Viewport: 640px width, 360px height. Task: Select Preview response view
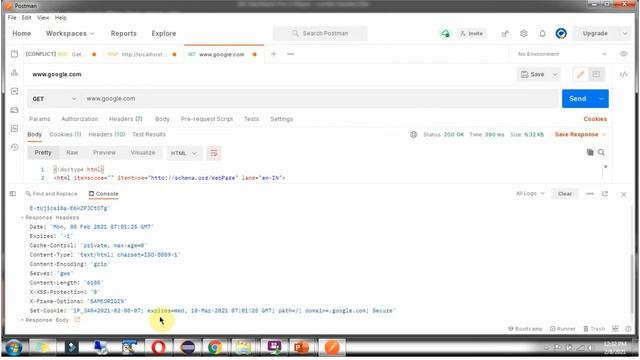[104, 153]
